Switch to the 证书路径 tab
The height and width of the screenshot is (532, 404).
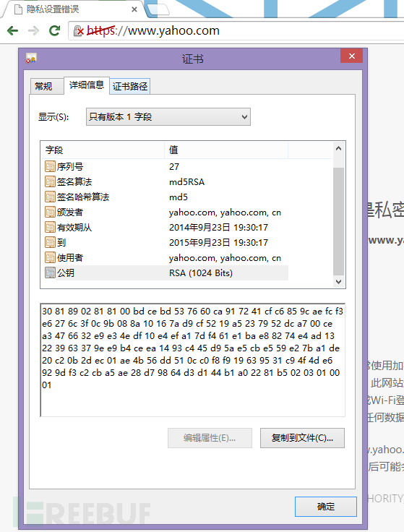tap(130, 86)
